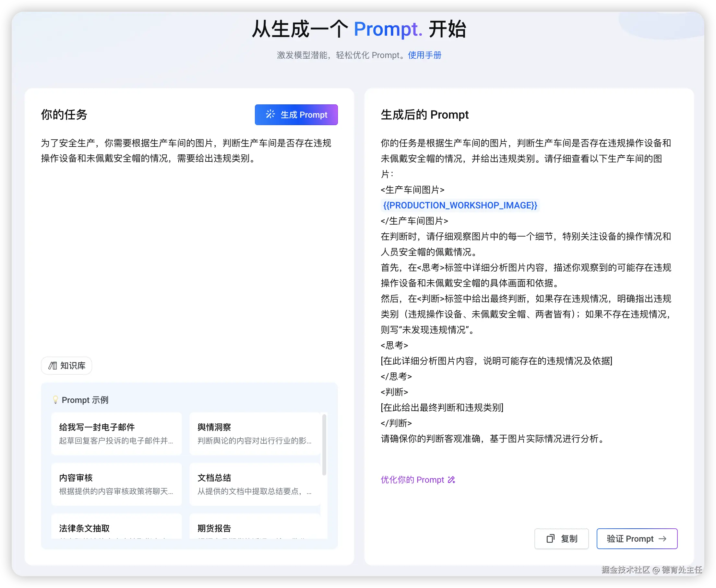Click the {{PRODUCTION_WORKSHOP_IMAGE}} variable tag
Image resolution: width=716 pixels, height=588 pixels.
coord(460,205)
